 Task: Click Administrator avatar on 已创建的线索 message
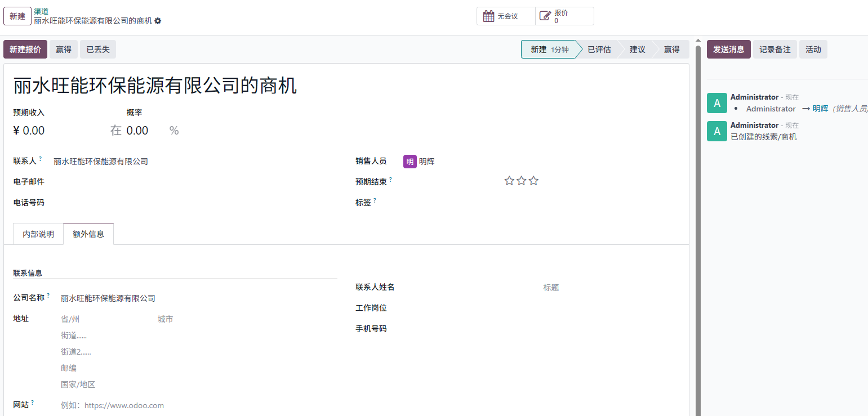(716, 131)
